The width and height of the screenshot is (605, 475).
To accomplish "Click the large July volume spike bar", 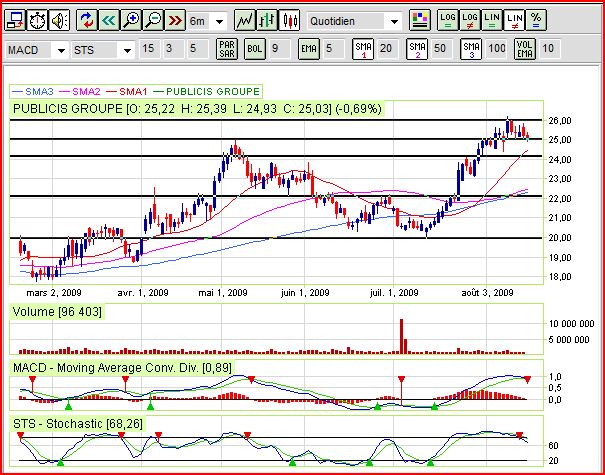I will click(401, 336).
